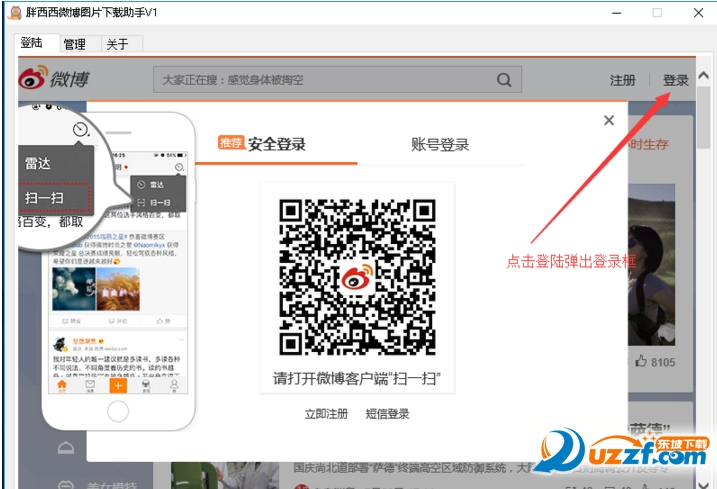
Task: Click the vertical scrollbar thumb
Action: 704,118
